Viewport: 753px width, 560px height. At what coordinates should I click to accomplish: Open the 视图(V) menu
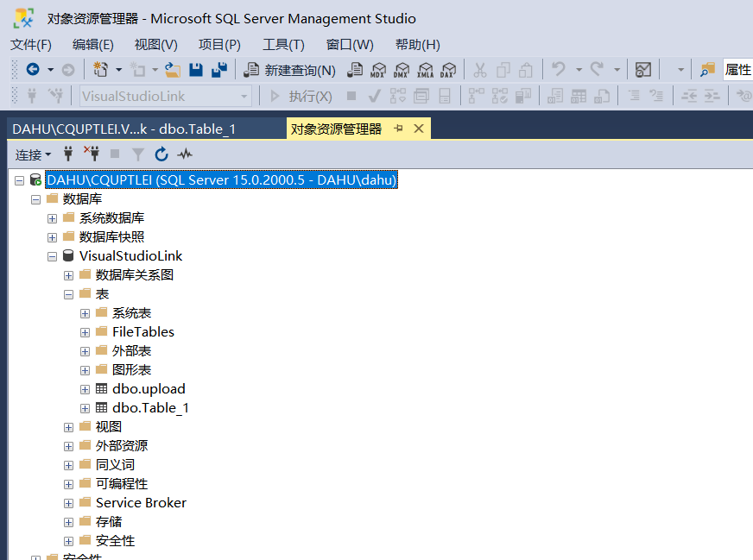(156, 45)
